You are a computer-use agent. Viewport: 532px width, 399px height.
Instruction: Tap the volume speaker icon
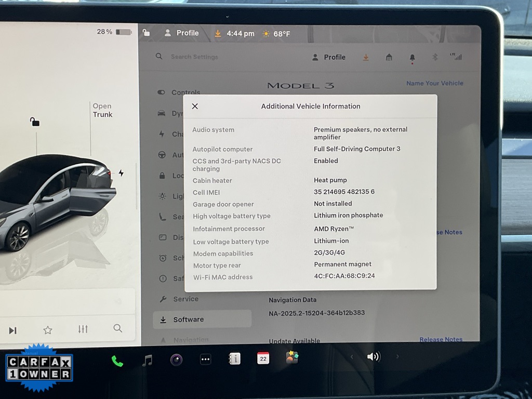(x=374, y=356)
